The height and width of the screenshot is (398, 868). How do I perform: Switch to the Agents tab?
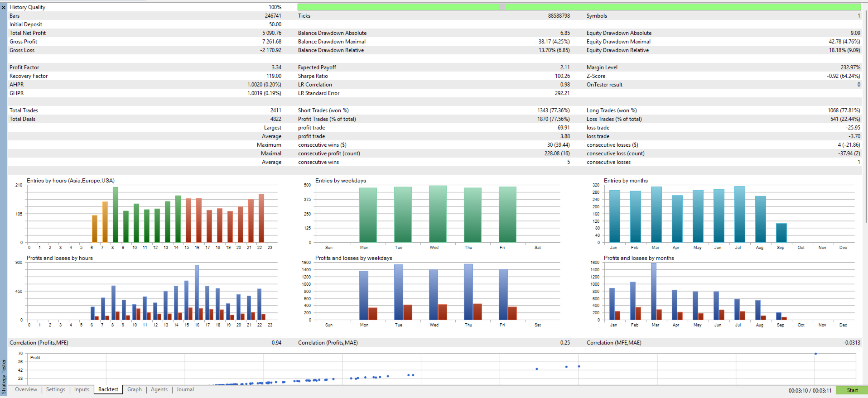pos(159,389)
